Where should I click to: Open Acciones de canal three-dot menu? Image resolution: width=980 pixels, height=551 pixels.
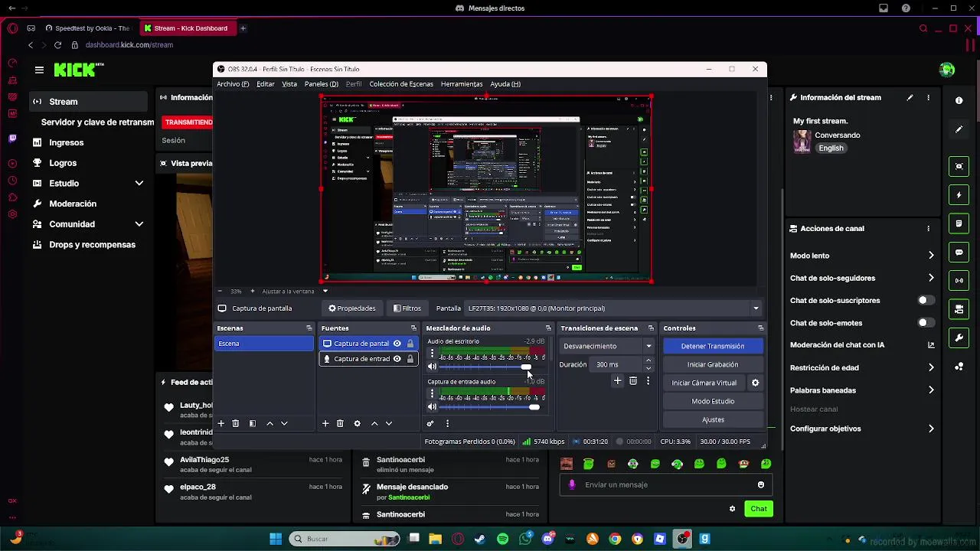point(928,229)
